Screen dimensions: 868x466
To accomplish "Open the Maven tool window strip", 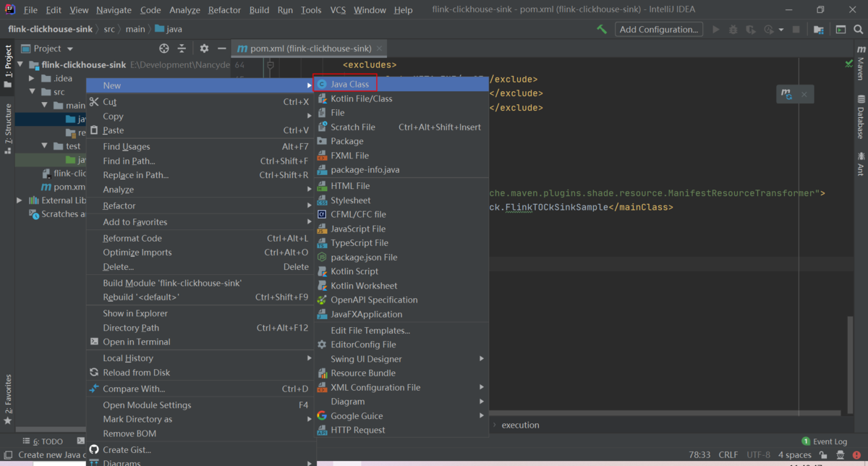I will coord(861,63).
